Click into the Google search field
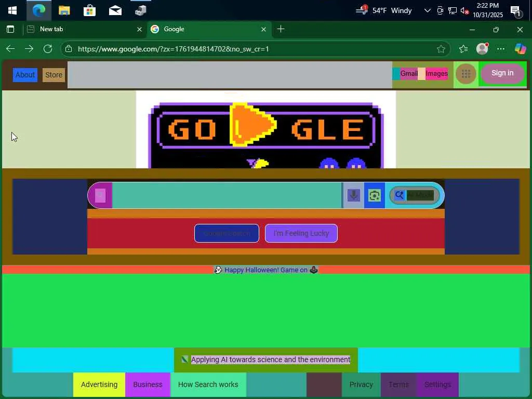The height and width of the screenshot is (399, 532). [x=227, y=195]
